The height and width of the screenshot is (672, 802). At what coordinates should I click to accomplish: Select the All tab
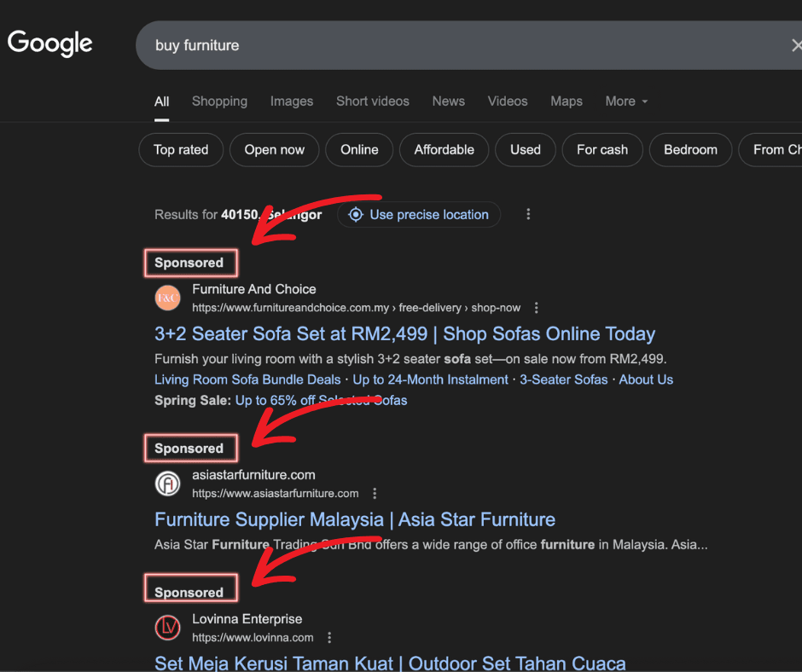(161, 101)
